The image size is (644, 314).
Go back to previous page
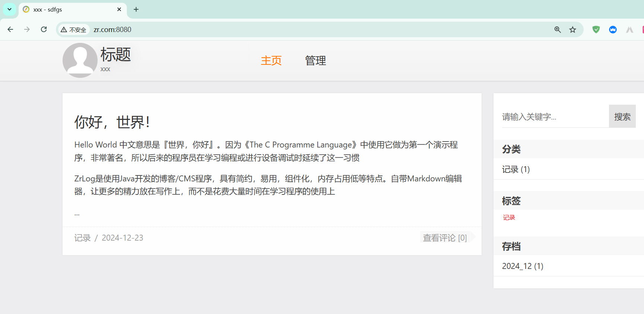[10, 29]
